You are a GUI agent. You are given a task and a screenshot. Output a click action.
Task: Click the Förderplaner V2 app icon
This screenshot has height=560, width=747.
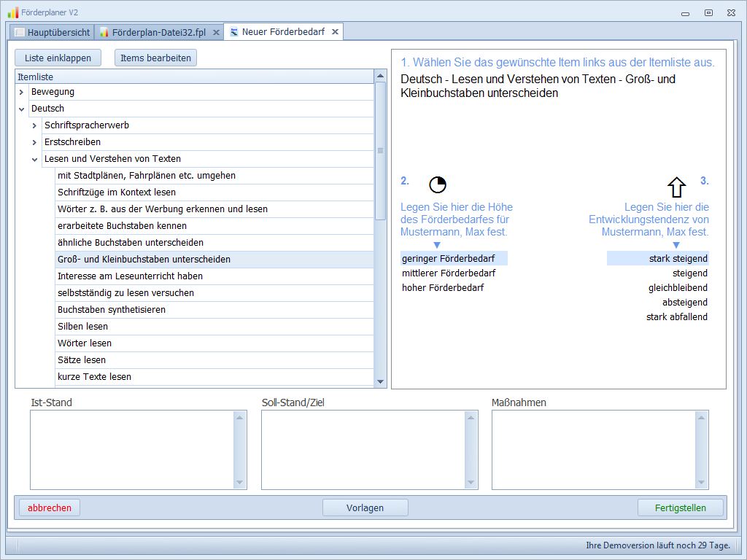pyautogui.click(x=13, y=12)
